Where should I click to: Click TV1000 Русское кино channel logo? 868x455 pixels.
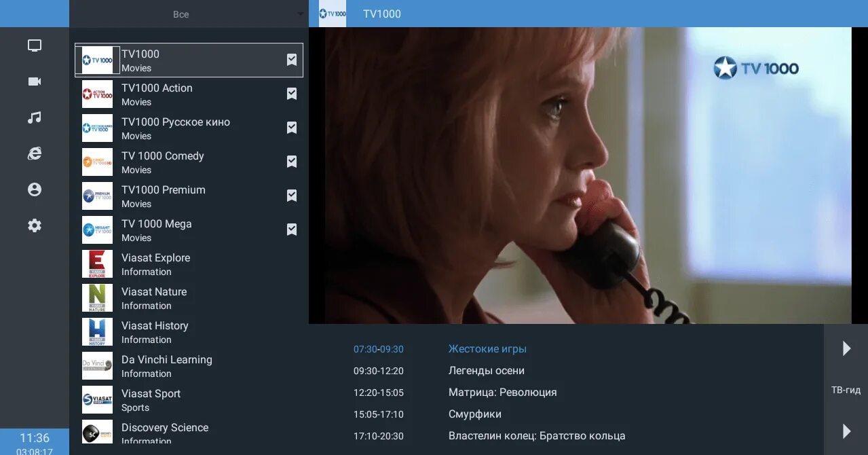tap(97, 128)
